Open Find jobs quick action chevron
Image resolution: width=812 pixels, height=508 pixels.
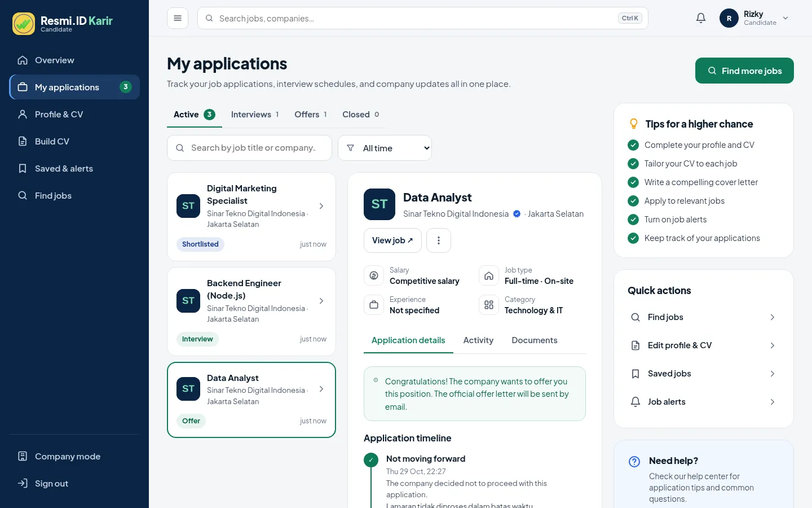(x=773, y=317)
